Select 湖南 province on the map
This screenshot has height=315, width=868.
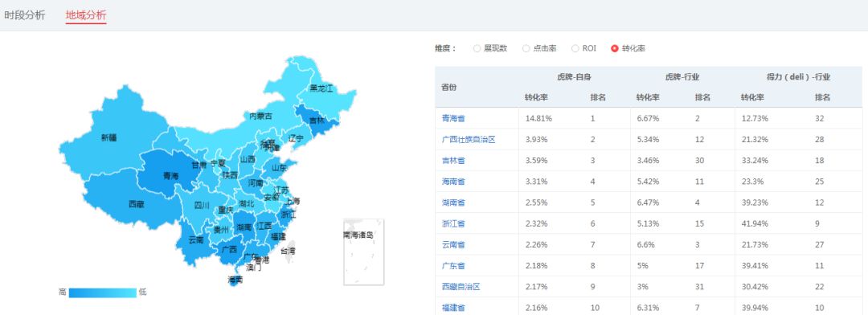pyautogui.click(x=244, y=227)
